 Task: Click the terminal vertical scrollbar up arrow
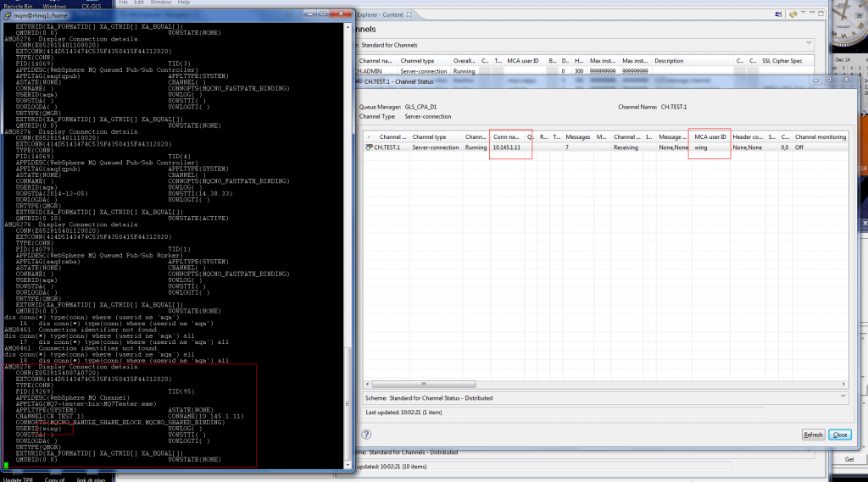tap(348, 26)
